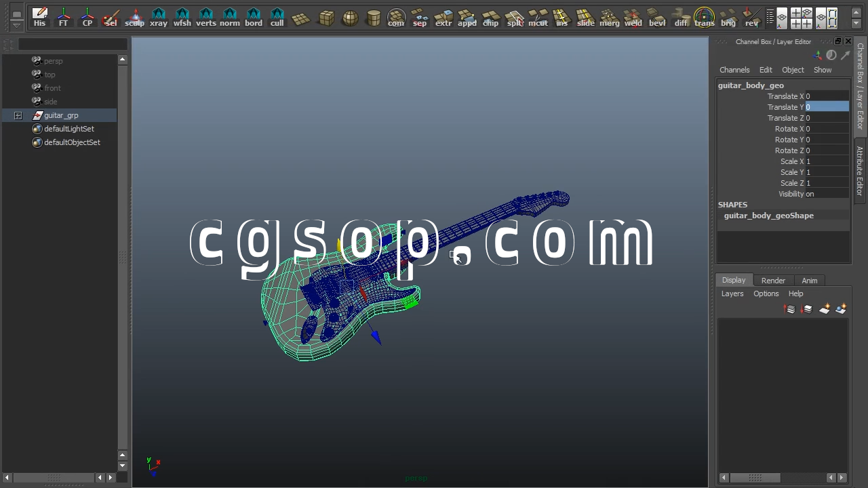This screenshot has height=488, width=868.
Task: Toggle xray display from the shelf
Action: click(x=158, y=18)
